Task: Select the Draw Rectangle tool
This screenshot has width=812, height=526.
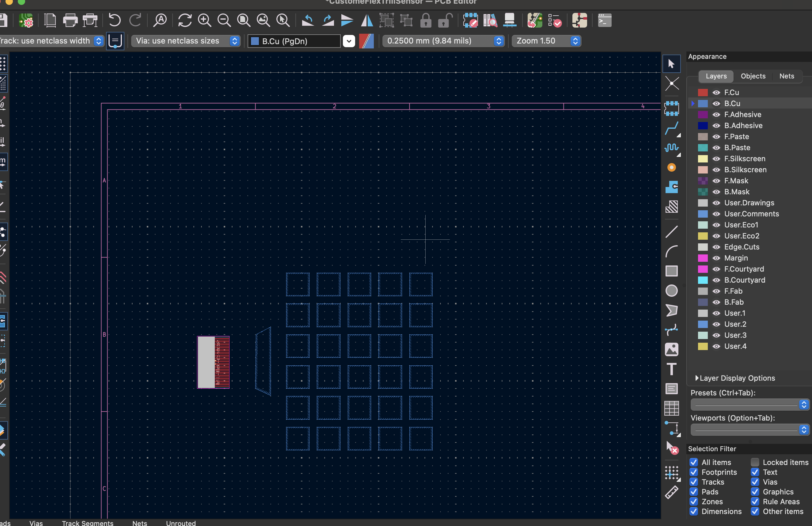Action: [x=672, y=271]
